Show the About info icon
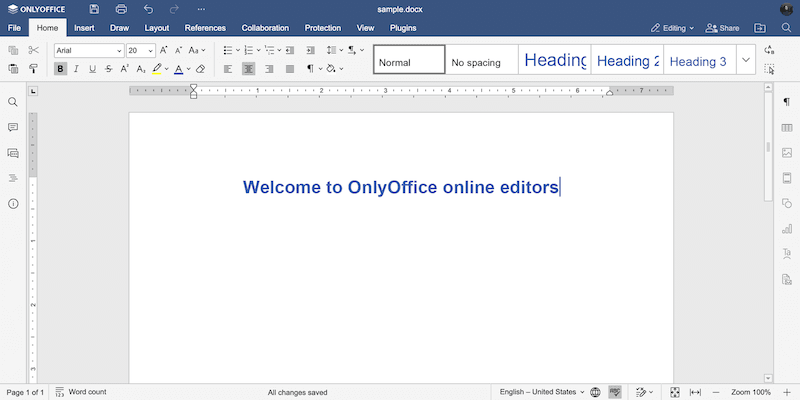Image resolution: width=800 pixels, height=400 pixels. click(x=13, y=204)
